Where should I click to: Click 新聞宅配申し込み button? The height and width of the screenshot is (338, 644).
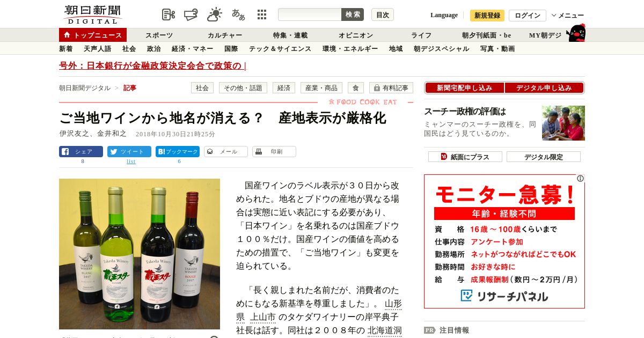pyautogui.click(x=464, y=88)
